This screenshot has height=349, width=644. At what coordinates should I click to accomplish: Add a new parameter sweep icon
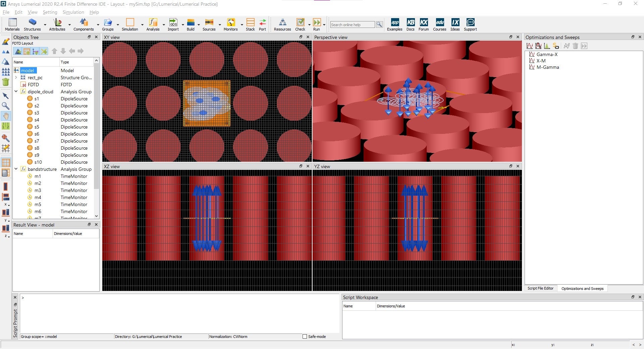[530, 46]
